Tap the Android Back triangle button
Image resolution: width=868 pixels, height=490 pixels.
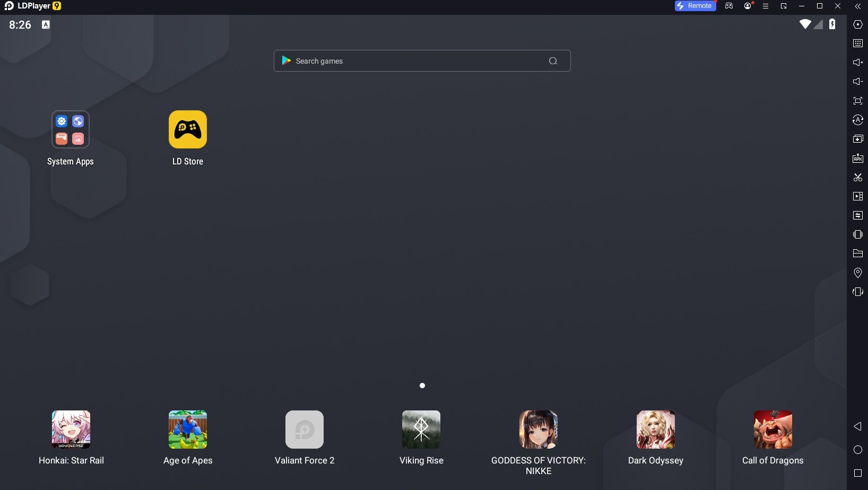click(857, 426)
